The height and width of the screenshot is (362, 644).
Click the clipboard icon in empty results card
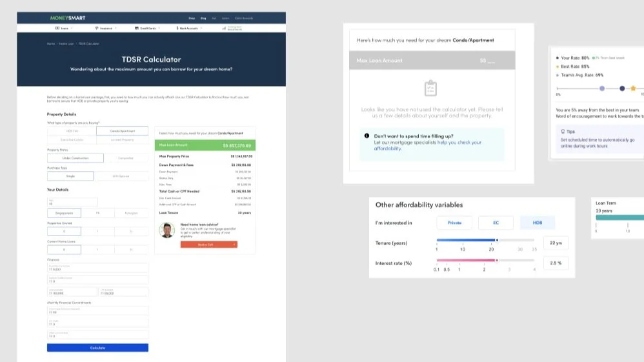pos(430,88)
